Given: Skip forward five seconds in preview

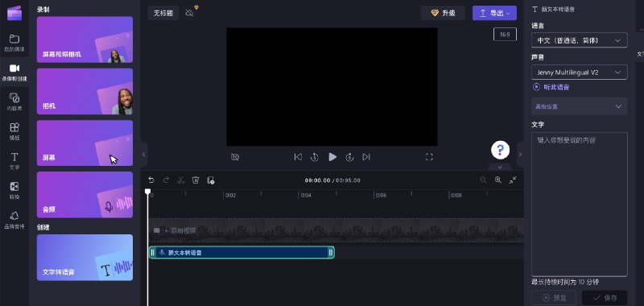Looking at the screenshot, I should coord(349,157).
